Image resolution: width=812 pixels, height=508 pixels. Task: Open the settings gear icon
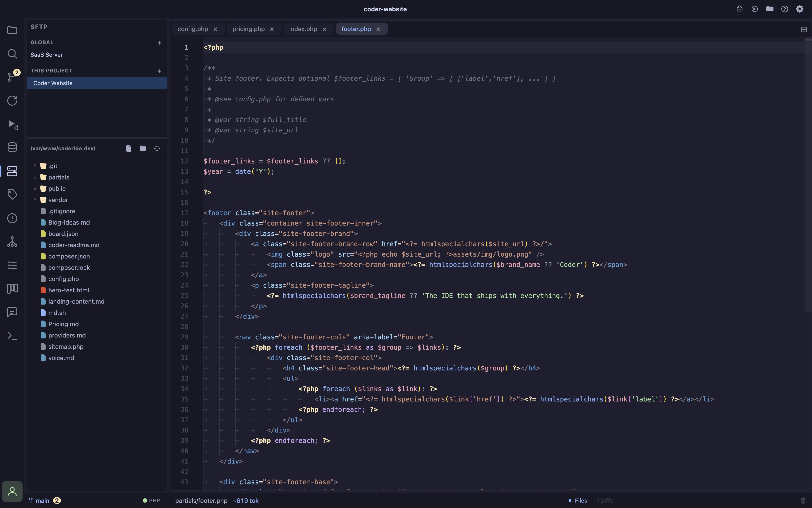click(800, 9)
